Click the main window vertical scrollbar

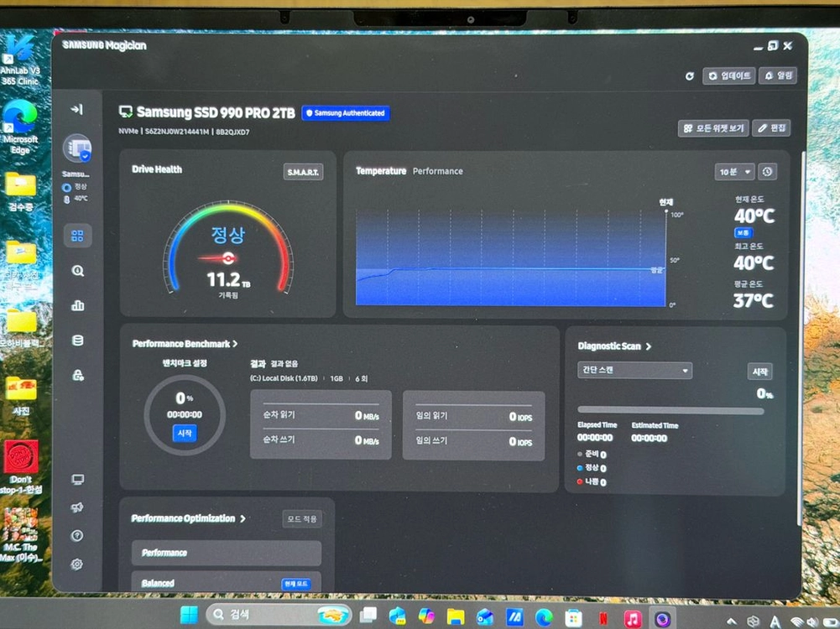click(800, 337)
